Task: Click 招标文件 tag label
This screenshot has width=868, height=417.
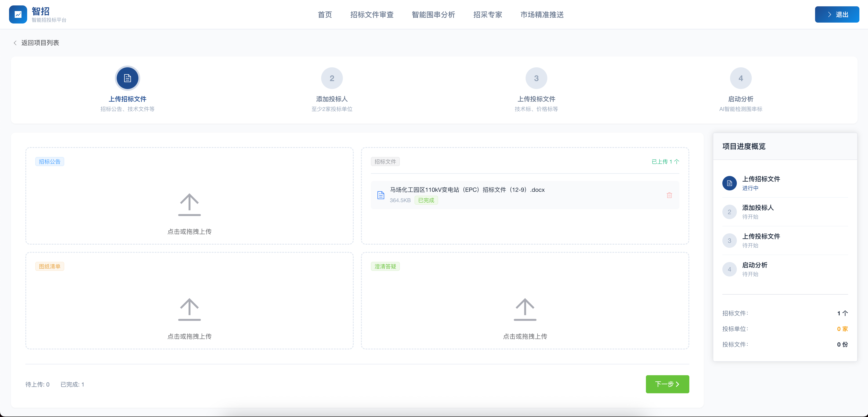Action: click(385, 162)
